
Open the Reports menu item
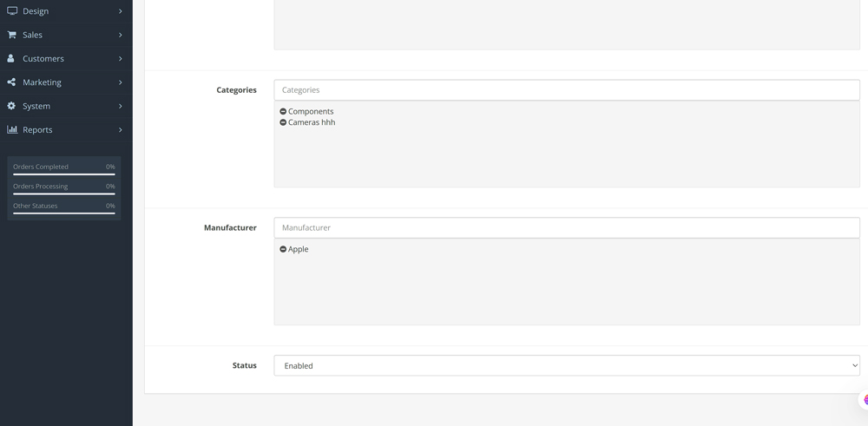click(37, 130)
